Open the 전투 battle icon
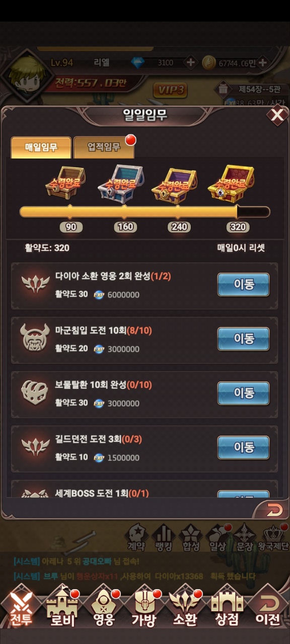290x644 pixels. click(x=21, y=608)
